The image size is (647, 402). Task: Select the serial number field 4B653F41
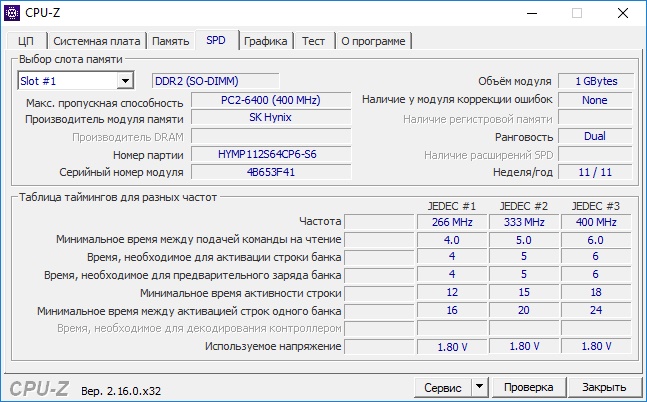point(271,172)
